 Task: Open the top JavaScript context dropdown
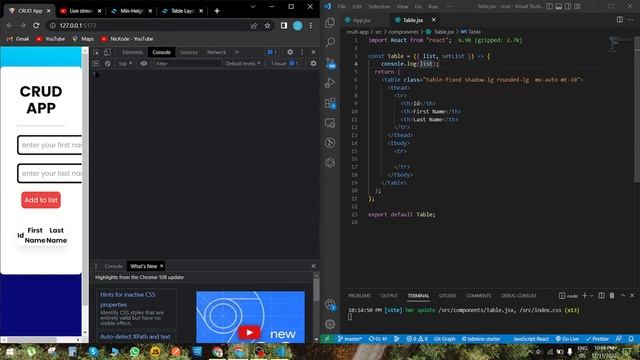[125, 64]
